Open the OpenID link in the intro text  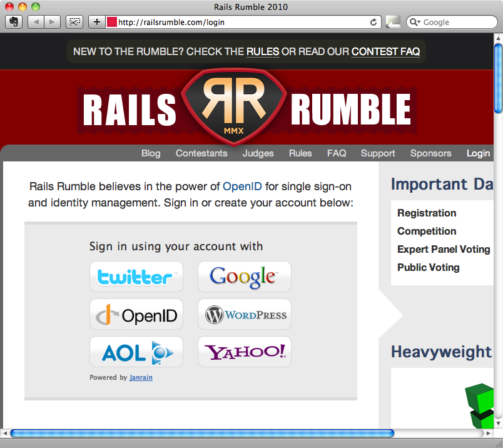242,186
